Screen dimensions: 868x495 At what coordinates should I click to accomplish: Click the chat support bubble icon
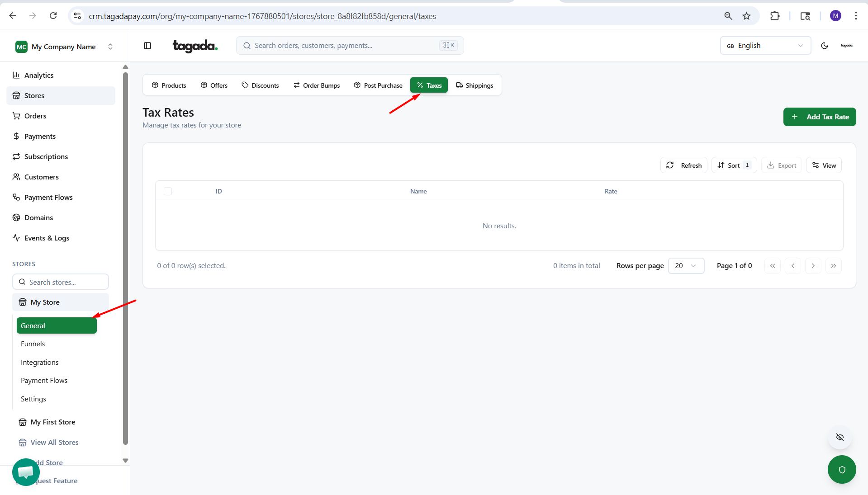[26, 471]
